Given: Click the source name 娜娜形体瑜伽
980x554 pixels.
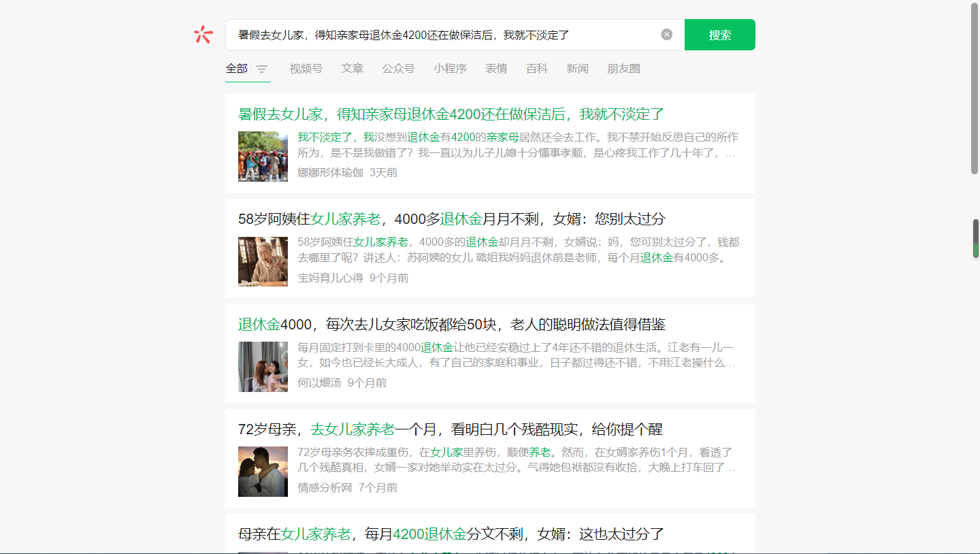Looking at the screenshot, I should click(330, 173).
